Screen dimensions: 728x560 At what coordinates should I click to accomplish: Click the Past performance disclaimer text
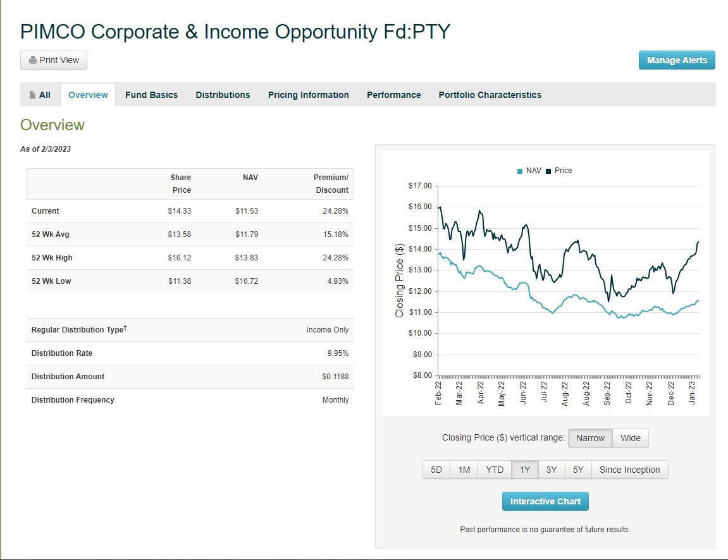[x=545, y=530]
